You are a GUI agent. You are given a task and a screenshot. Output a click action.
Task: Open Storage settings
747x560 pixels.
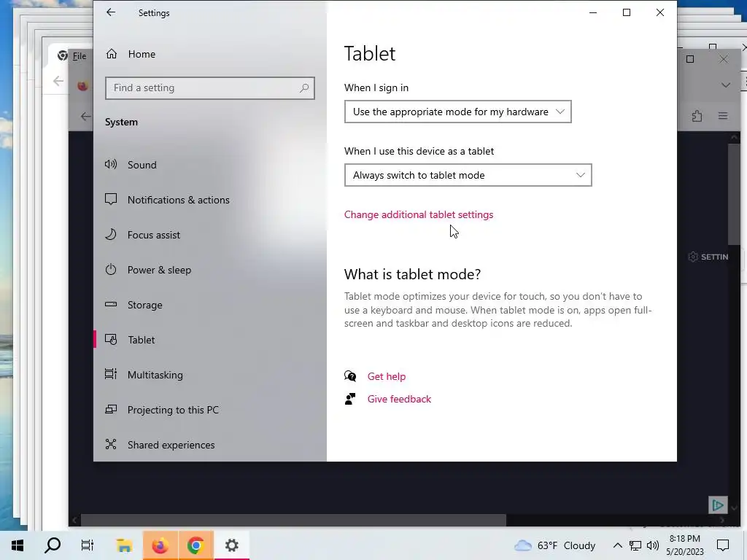(145, 305)
